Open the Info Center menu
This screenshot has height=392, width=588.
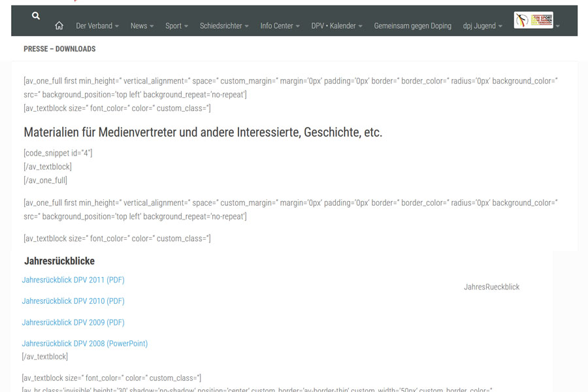click(280, 26)
